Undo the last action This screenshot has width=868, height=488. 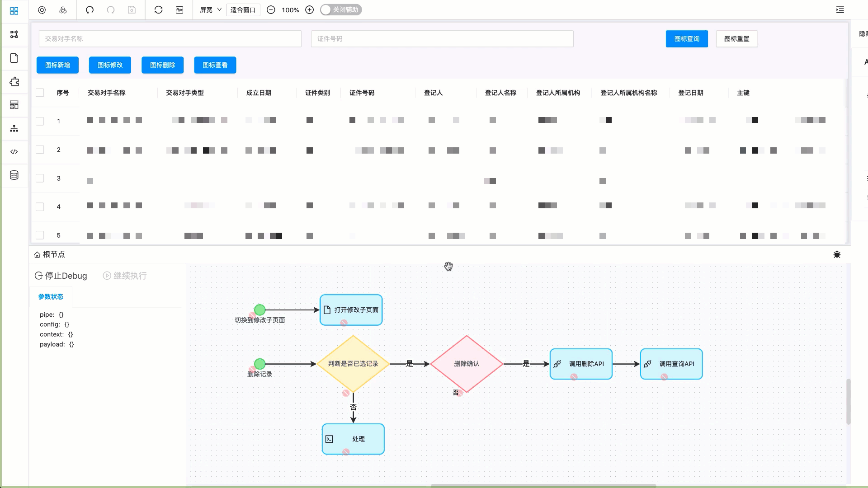click(x=90, y=10)
